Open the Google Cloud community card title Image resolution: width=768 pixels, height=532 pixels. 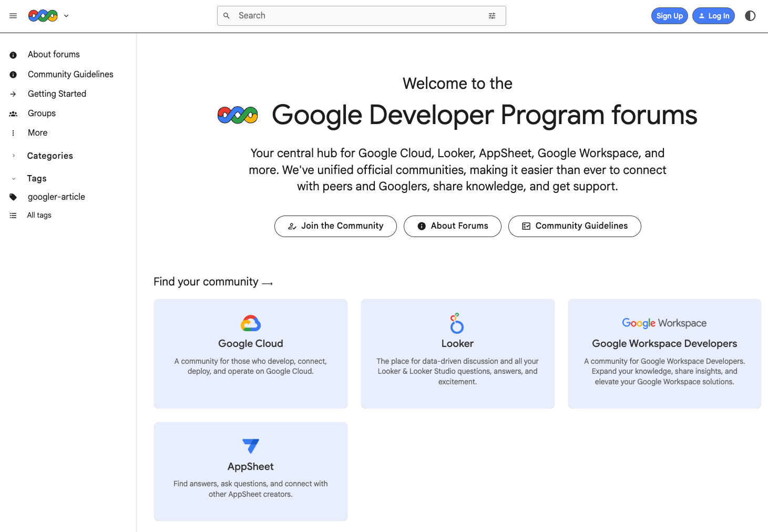click(251, 344)
